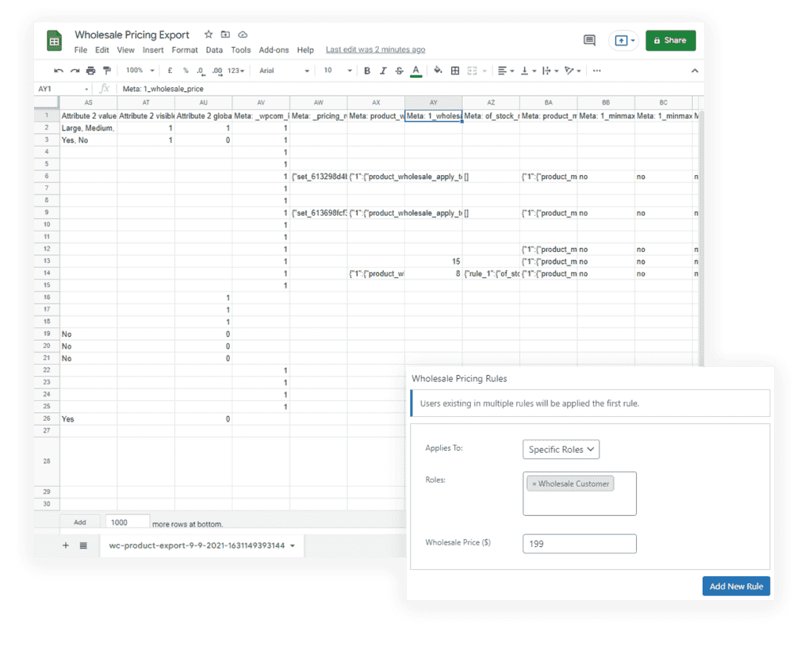
Task: Select the cell containing 15
Action: (x=434, y=262)
